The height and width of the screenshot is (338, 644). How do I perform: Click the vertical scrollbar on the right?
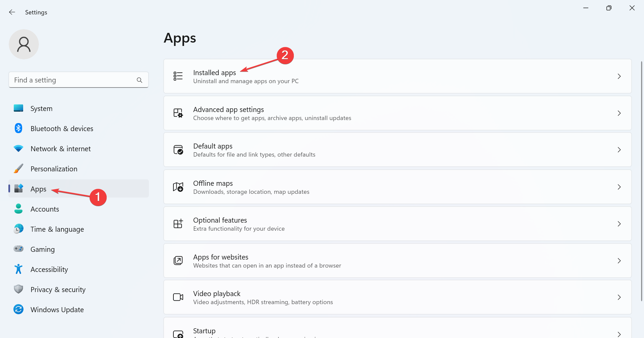click(x=641, y=181)
